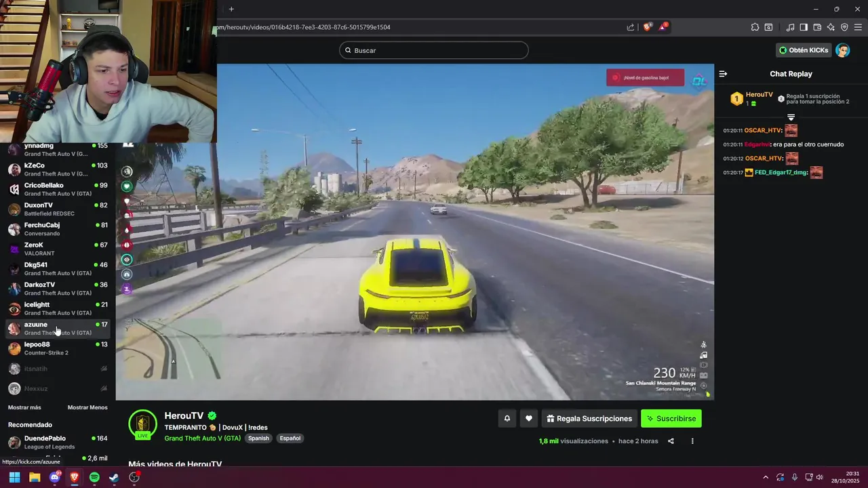The height and width of the screenshot is (488, 868).
Task: Open the Leo AI sparkle icon
Action: tap(831, 27)
